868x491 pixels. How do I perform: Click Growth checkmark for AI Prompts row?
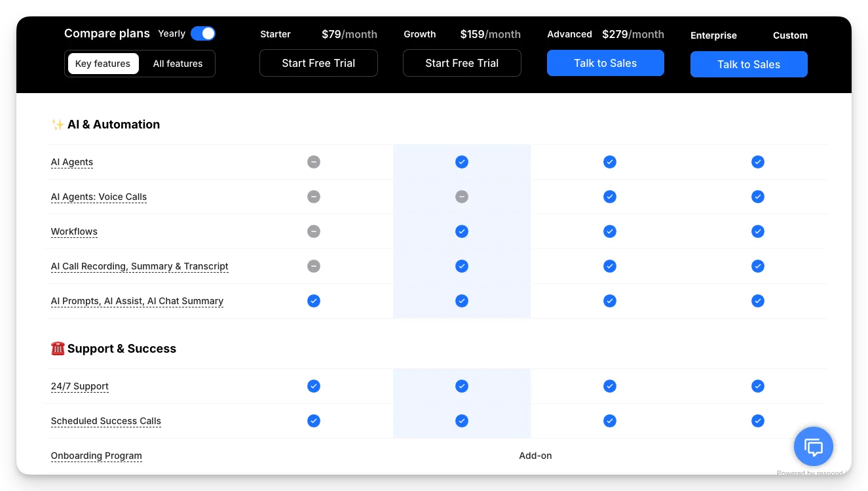462,301
